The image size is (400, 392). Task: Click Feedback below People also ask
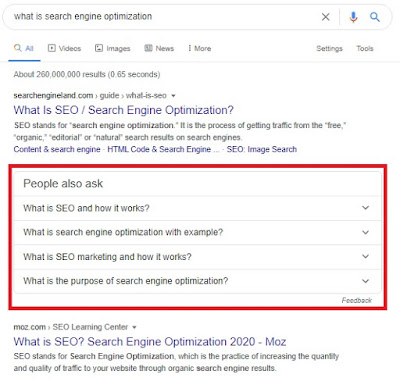[x=356, y=300]
